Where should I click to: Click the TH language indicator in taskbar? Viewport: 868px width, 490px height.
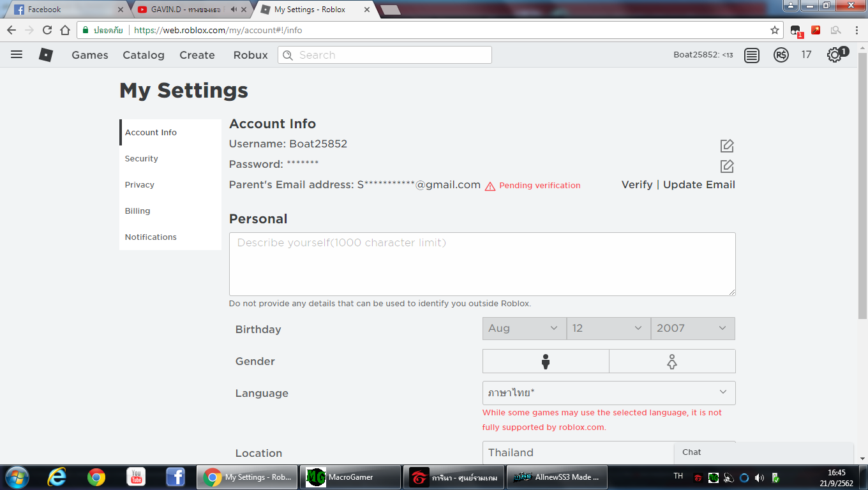pyautogui.click(x=678, y=477)
